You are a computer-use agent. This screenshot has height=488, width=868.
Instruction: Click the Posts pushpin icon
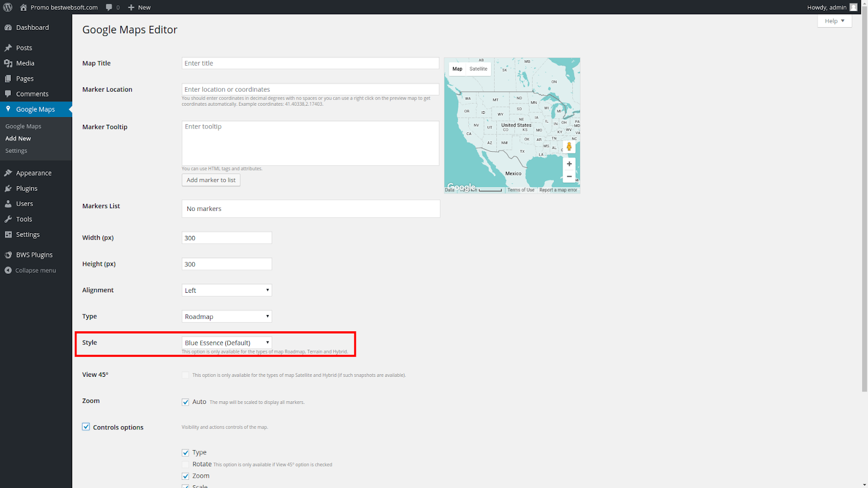[8, 48]
